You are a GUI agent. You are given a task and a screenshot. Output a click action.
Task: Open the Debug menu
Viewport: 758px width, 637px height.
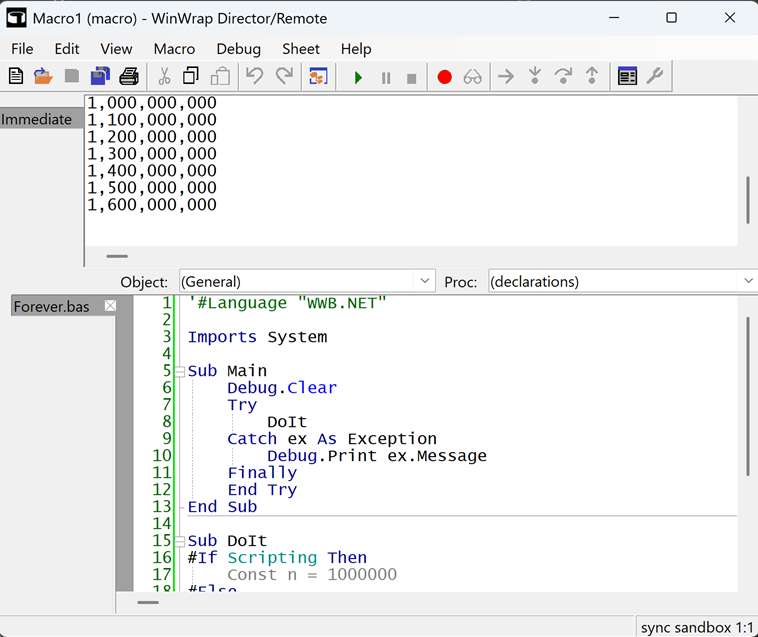[x=238, y=49]
